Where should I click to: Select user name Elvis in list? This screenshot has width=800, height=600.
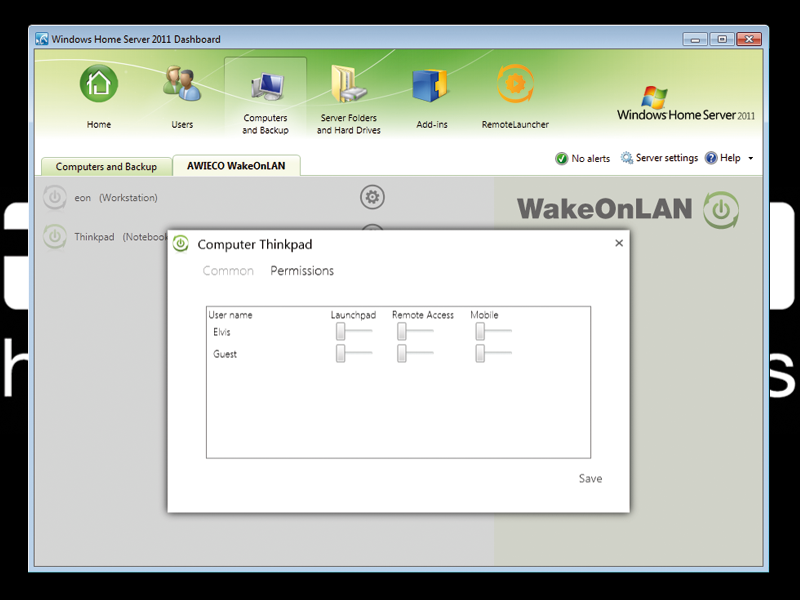coord(221,332)
